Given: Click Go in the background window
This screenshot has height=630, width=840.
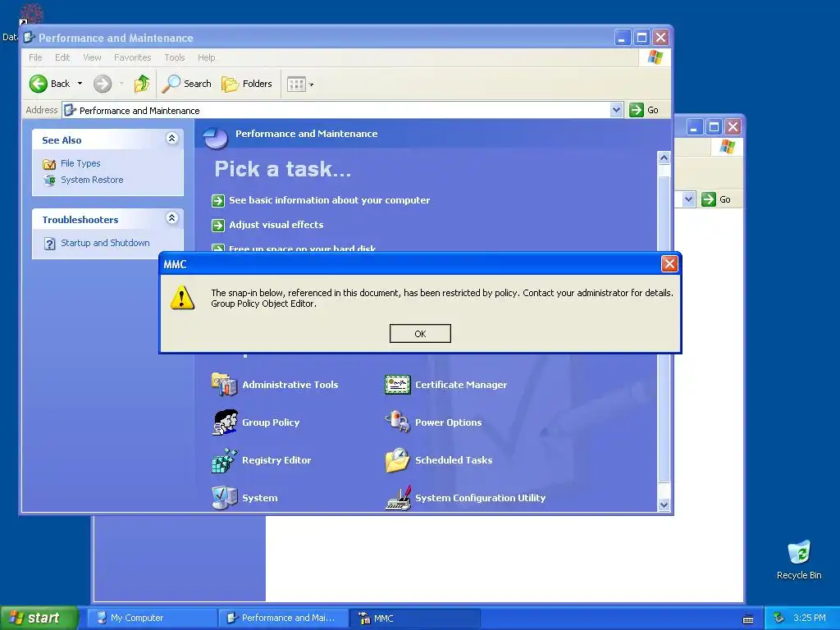Looking at the screenshot, I should [716, 199].
